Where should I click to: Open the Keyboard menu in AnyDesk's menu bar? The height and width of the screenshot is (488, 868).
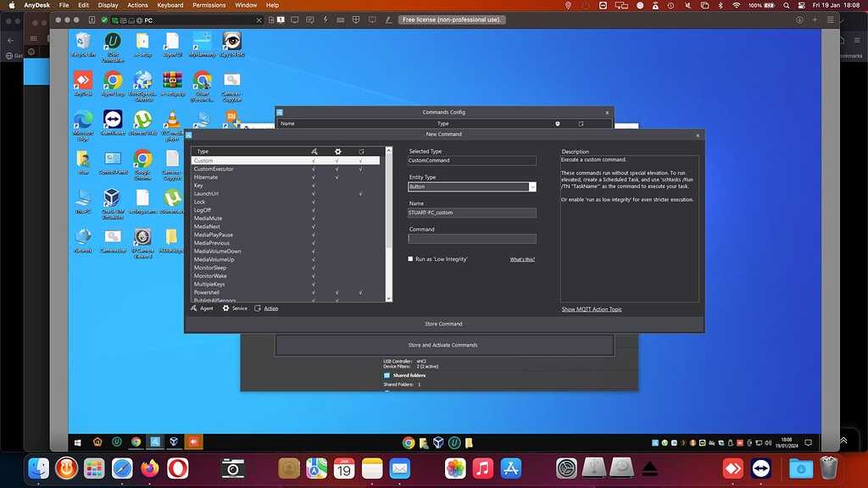[x=170, y=5]
